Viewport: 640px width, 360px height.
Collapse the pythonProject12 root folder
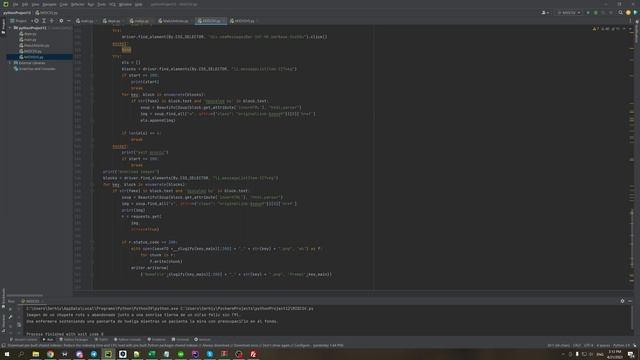(10, 28)
